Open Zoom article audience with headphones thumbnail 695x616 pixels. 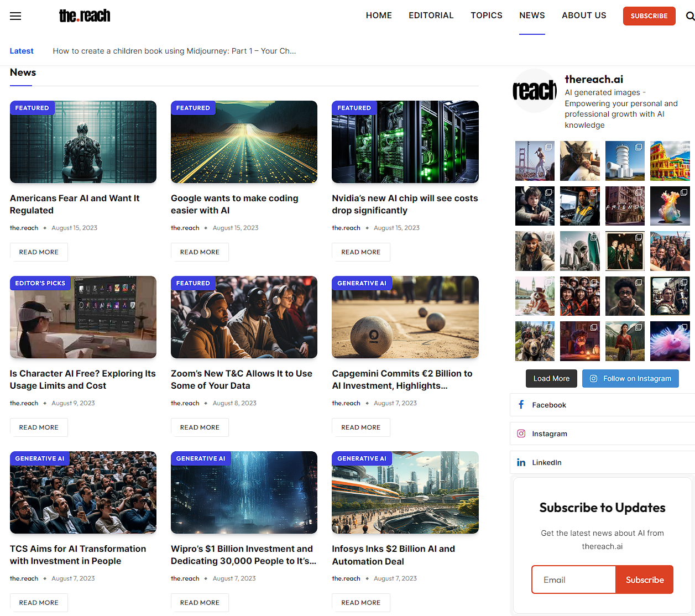(x=244, y=317)
